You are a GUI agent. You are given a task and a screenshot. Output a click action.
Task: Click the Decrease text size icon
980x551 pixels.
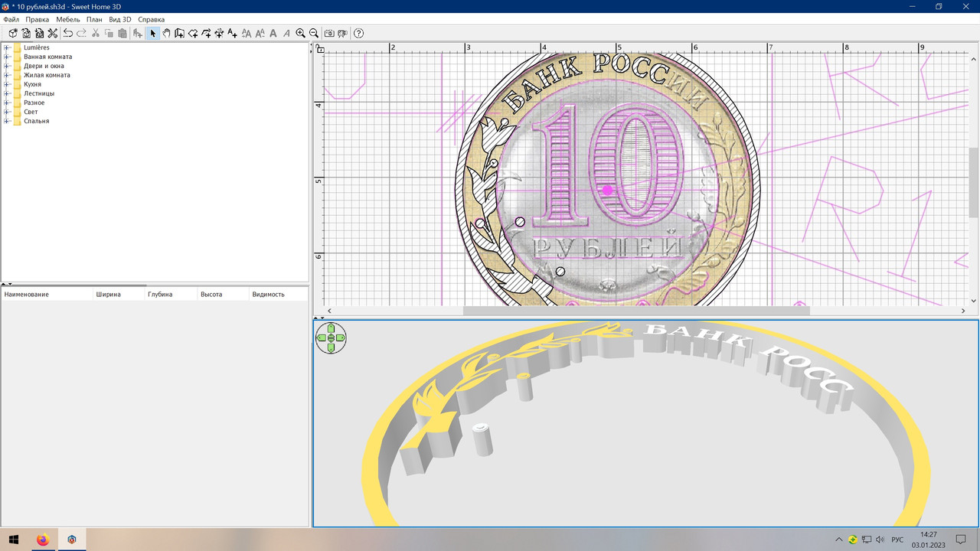(260, 33)
